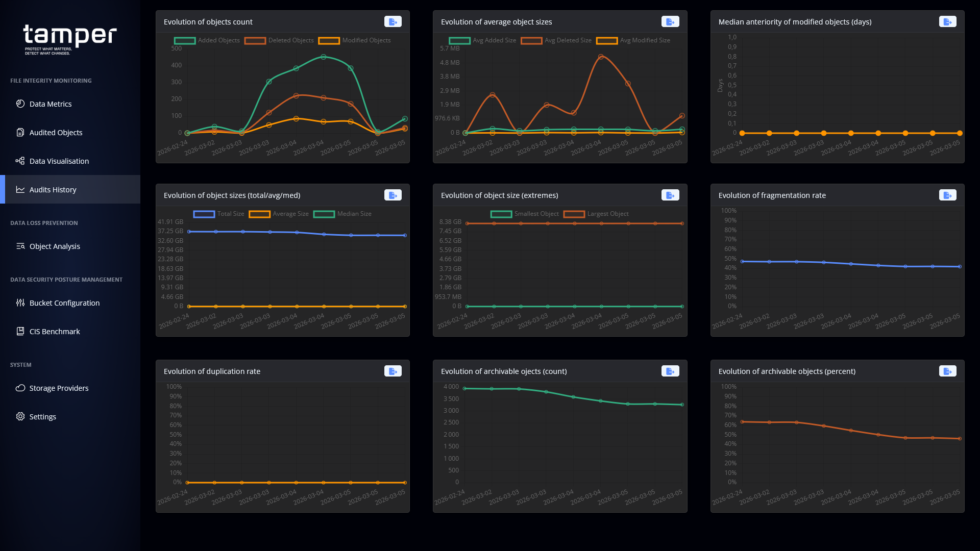Open the CIS Benchmark link
The height and width of the screenshot is (551, 980).
pos(55,331)
